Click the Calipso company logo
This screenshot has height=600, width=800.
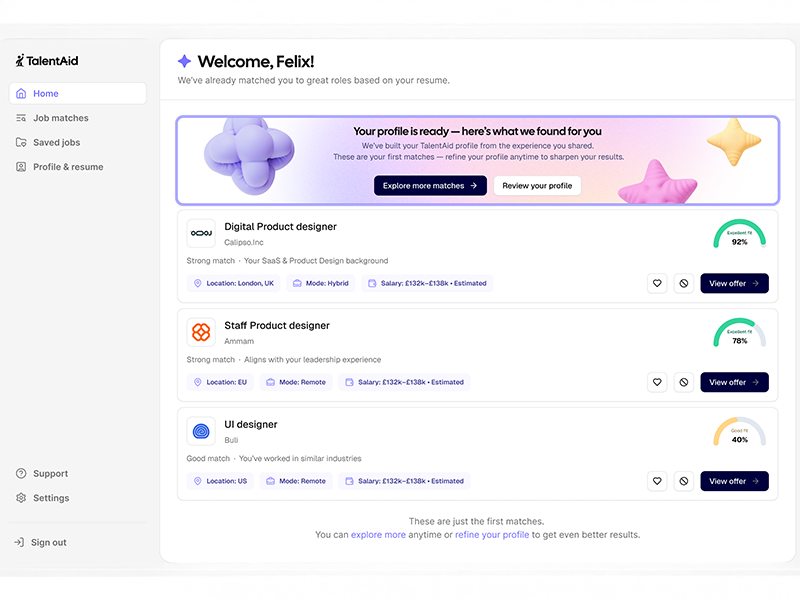coord(201,233)
